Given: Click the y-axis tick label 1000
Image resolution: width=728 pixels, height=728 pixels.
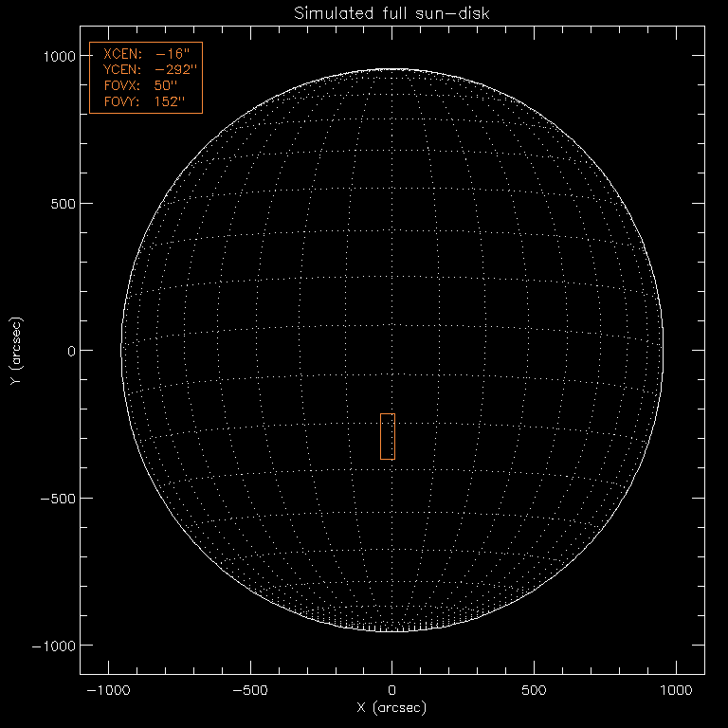Looking at the screenshot, I should 57,56.
